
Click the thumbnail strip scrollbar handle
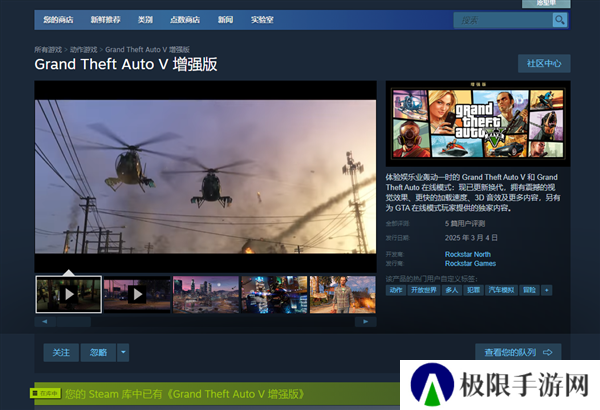pyautogui.click(x=73, y=322)
